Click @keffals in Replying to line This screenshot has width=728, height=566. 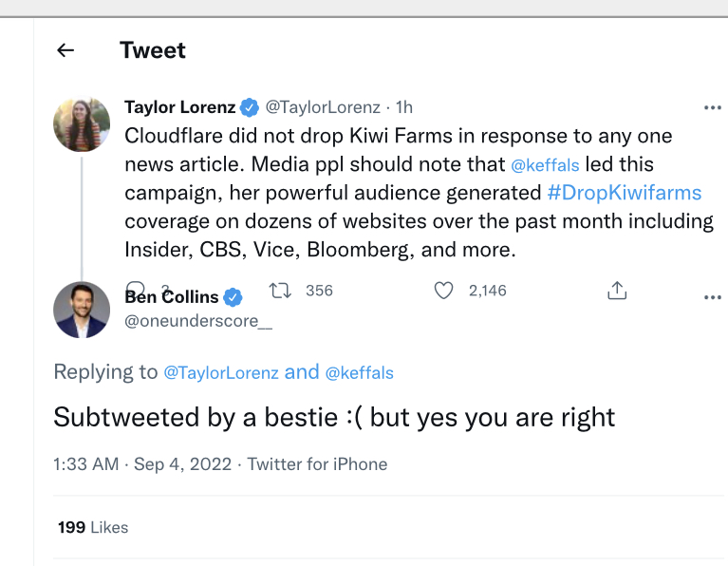click(x=360, y=372)
